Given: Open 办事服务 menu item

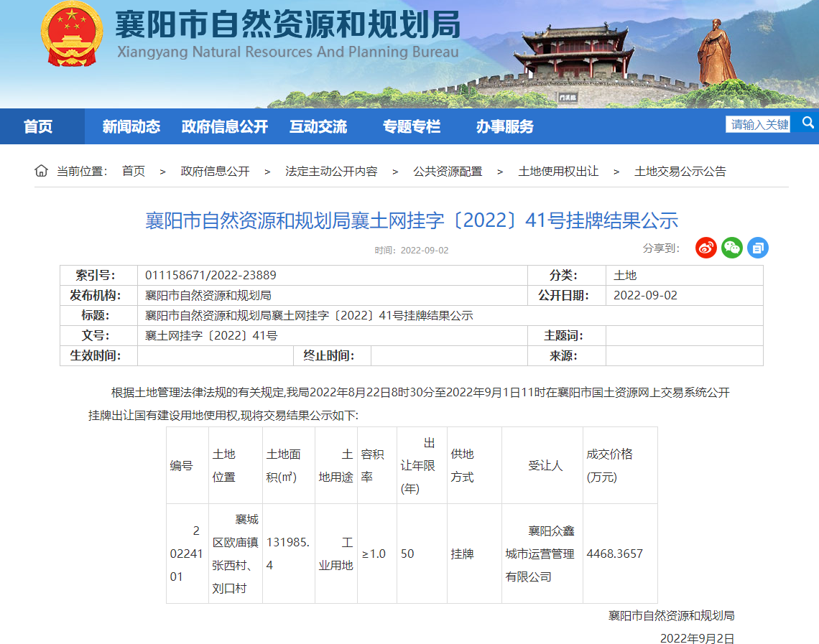Looking at the screenshot, I should pyautogui.click(x=504, y=126).
